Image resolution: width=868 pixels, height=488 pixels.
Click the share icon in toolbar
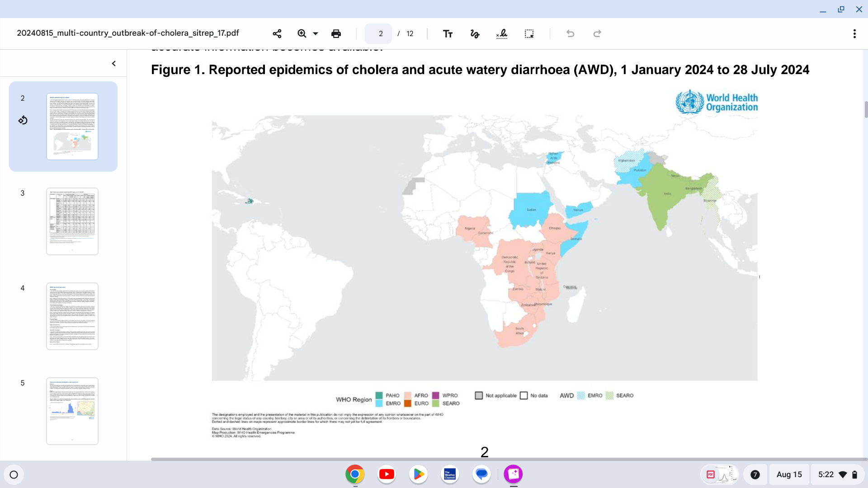pos(277,33)
